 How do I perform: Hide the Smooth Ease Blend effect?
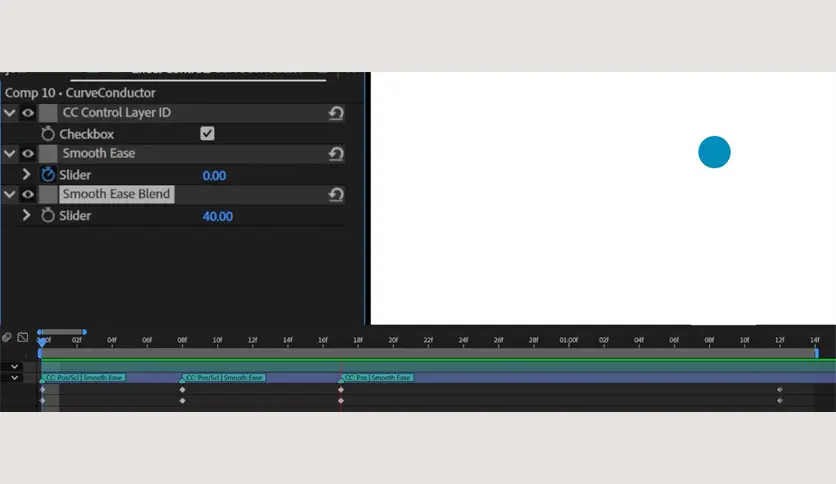28,194
